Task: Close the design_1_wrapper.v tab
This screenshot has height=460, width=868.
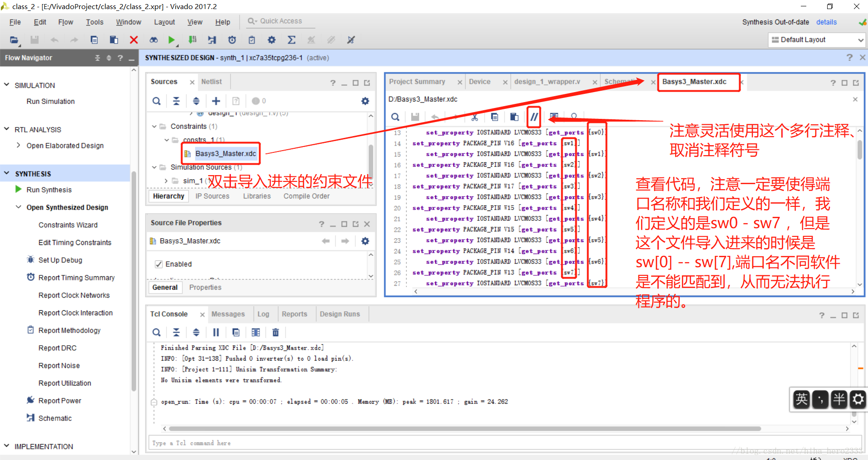Action: (x=594, y=82)
